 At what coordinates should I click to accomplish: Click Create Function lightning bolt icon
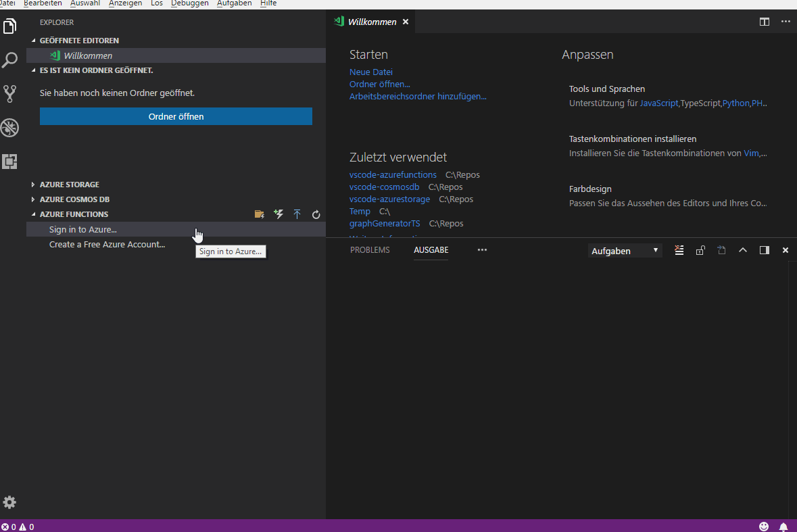point(279,214)
